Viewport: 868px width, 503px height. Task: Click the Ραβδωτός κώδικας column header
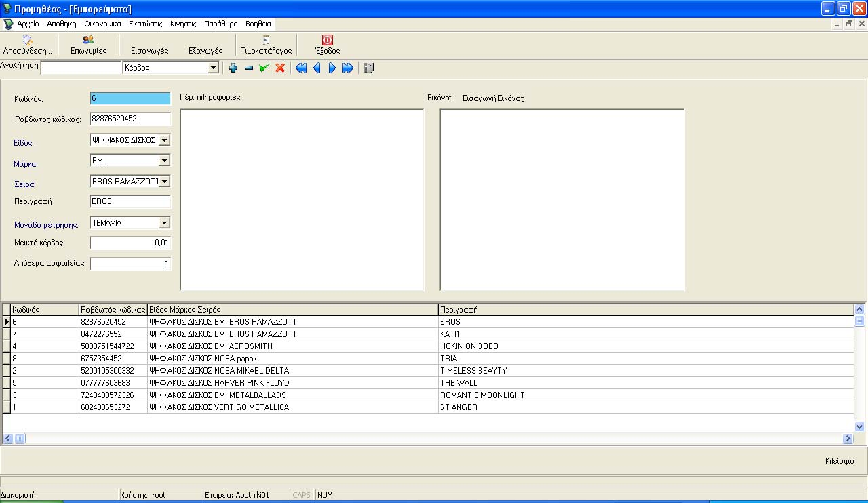pos(113,310)
